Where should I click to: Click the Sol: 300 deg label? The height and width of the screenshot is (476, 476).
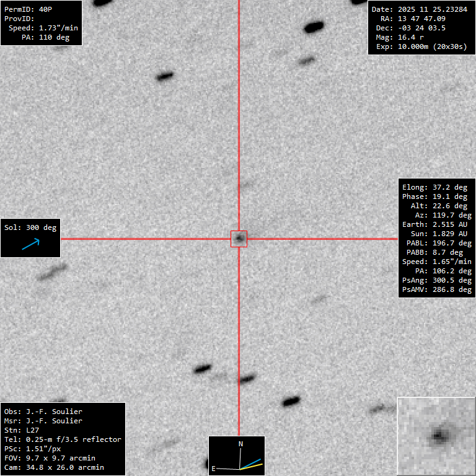pos(30,227)
